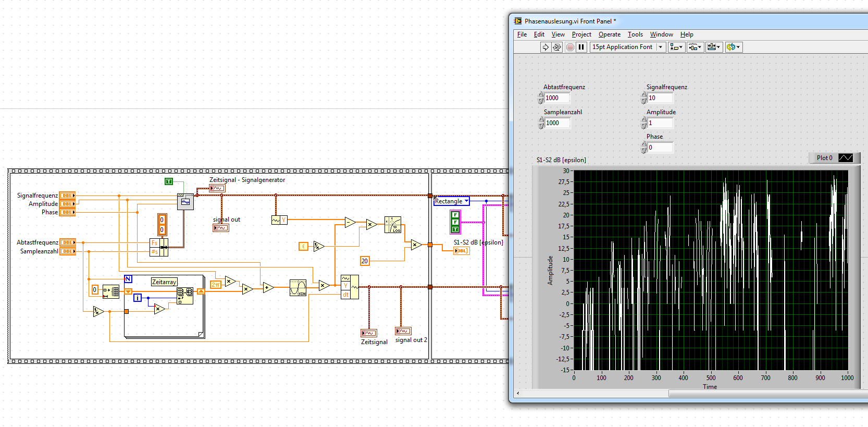Toggle the green True boolean constant

tap(169, 181)
